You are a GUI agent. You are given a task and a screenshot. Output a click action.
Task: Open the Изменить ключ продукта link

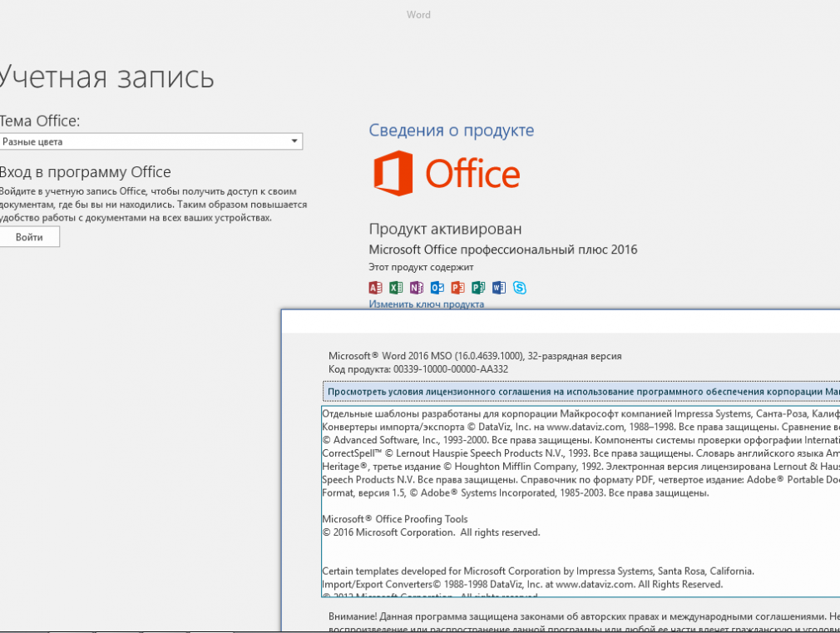pos(427,304)
